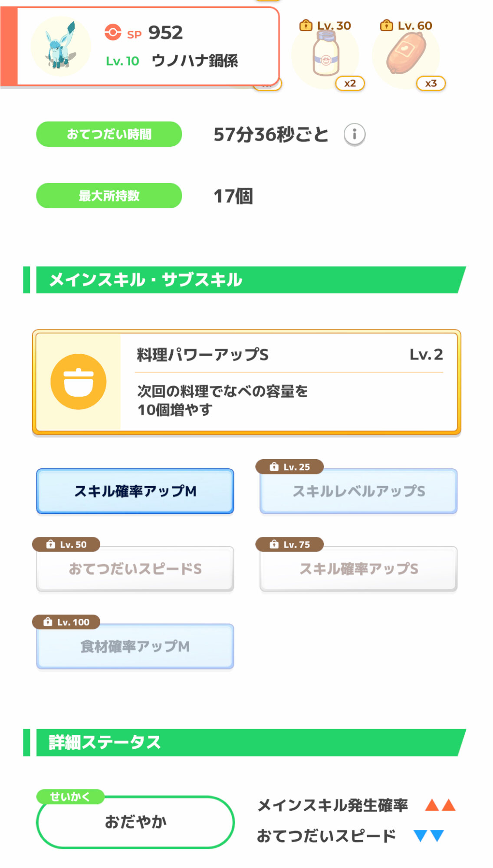Tap the 最大所持数 green label
The height and width of the screenshot is (868, 493).
[109, 196]
